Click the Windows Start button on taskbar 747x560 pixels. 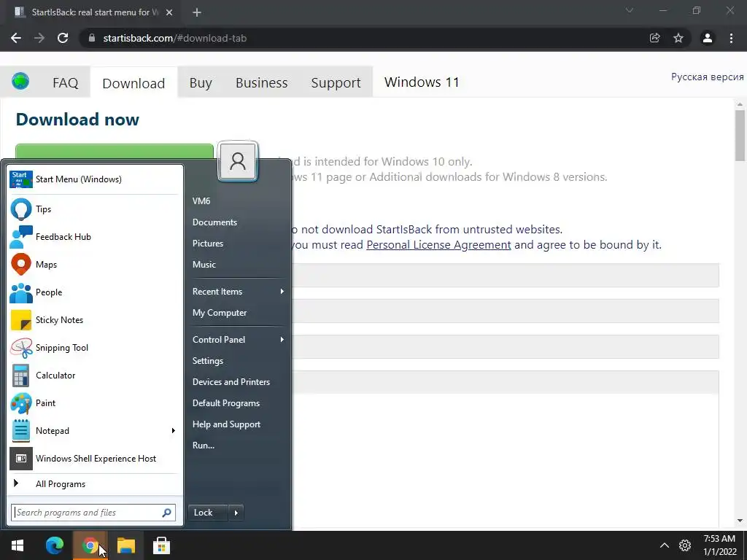18,545
